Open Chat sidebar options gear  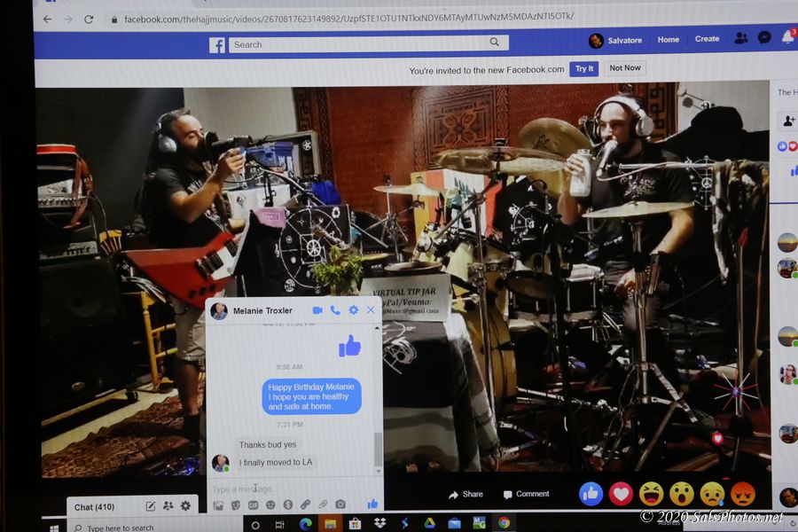(x=185, y=505)
